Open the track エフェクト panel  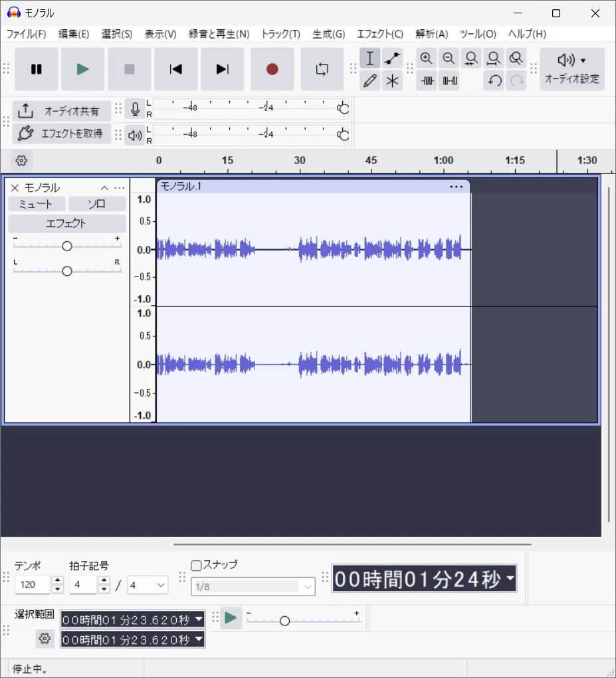pyautogui.click(x=67, y=223)
